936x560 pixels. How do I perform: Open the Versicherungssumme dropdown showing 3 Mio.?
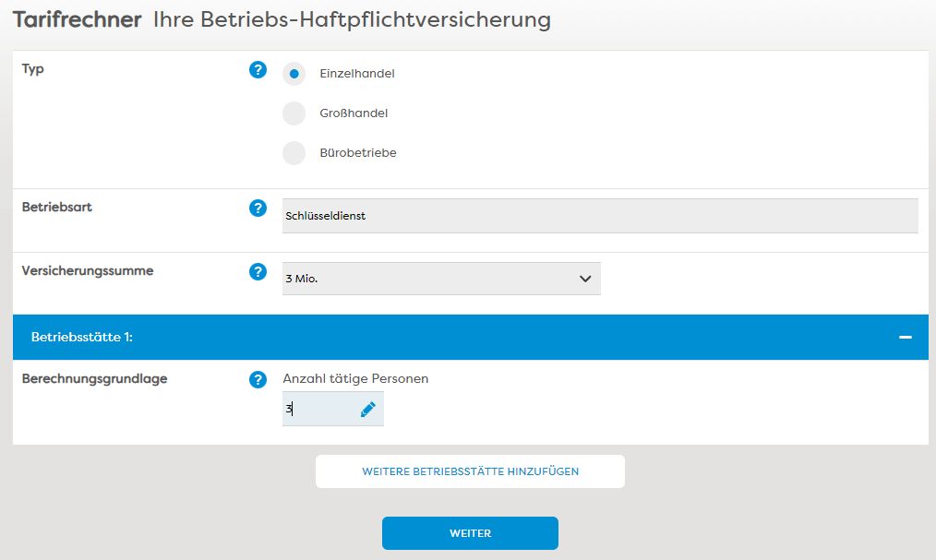(429, 279)
